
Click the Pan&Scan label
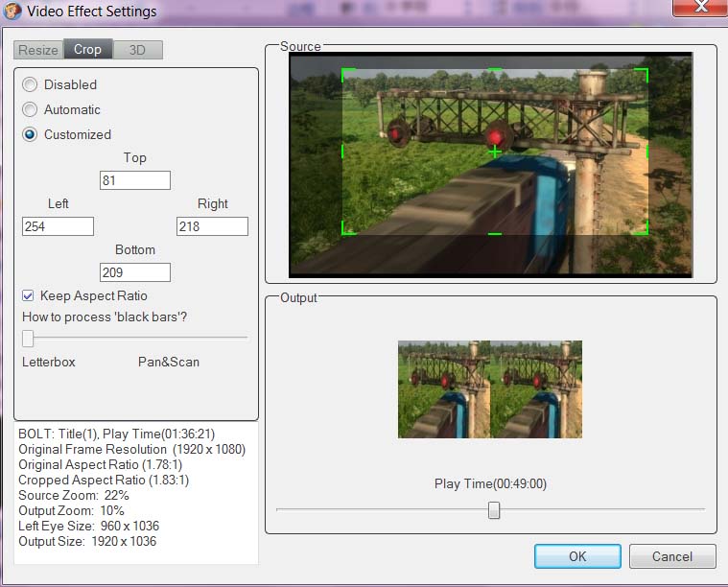click(169, 362)
